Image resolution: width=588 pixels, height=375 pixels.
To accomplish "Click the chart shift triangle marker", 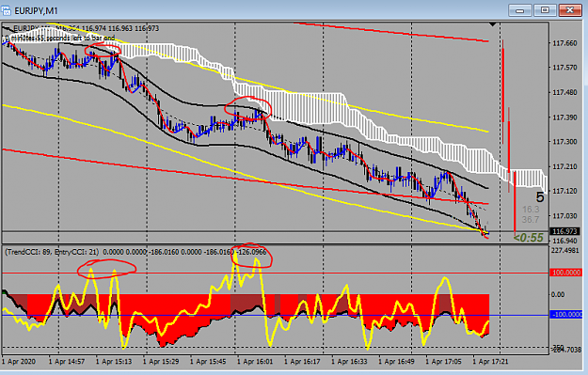I will tap(493, 24).
